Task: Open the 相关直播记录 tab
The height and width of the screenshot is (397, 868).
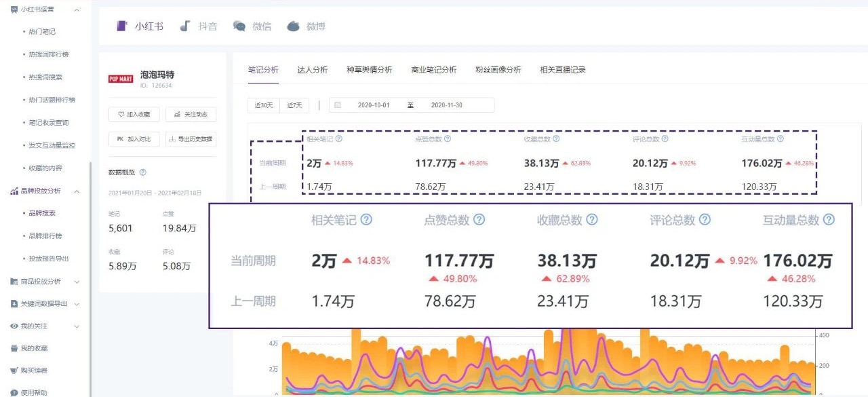Action: click(563, 69)
